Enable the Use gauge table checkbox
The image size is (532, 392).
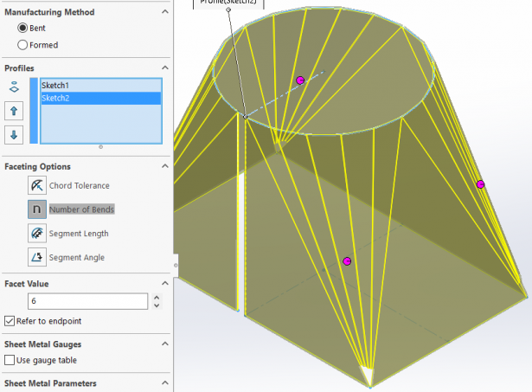[10, 360]
